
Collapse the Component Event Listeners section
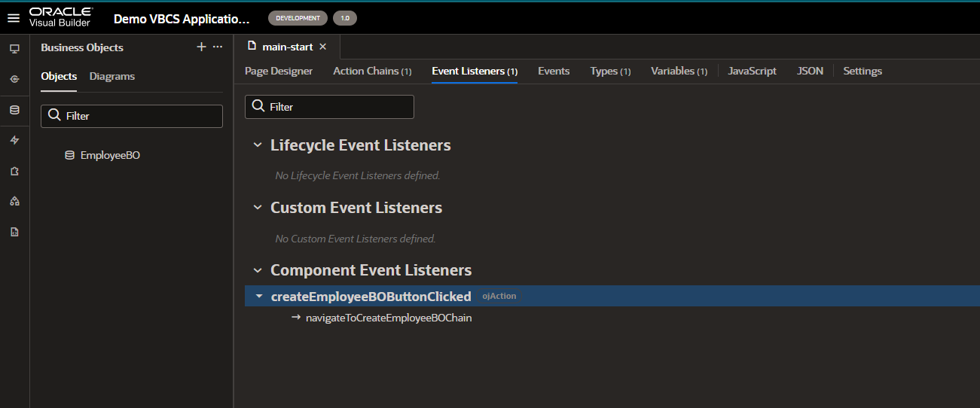pos(258,270)
